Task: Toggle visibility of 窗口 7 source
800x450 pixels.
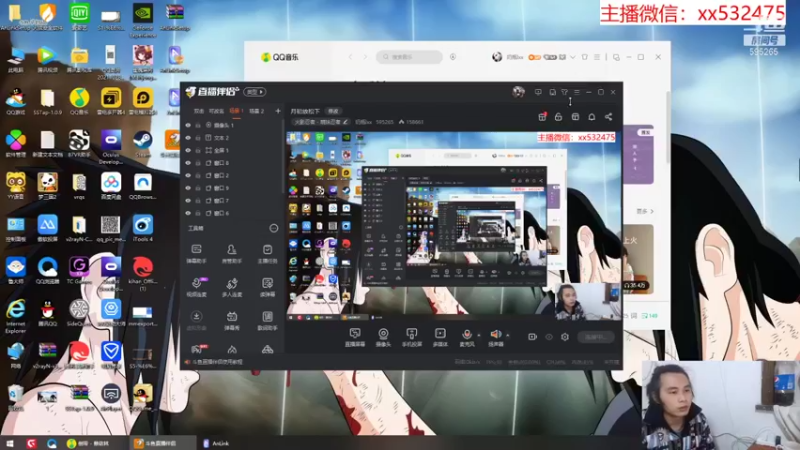Action: click(x=188, y=201)
